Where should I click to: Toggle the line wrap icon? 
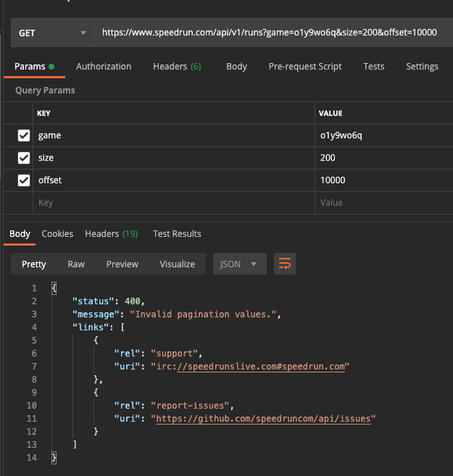point(285,264)
